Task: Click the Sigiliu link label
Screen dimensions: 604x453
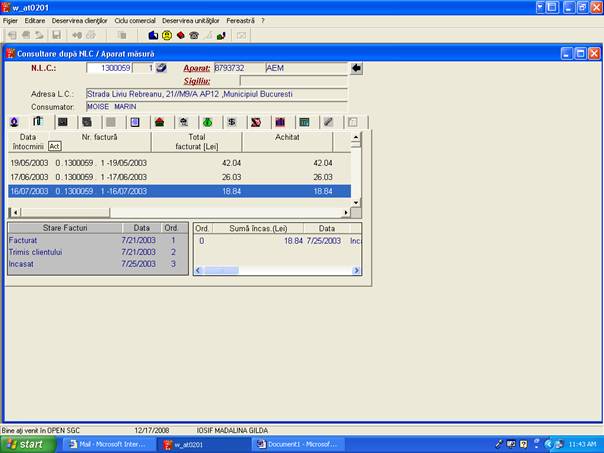Action: coord(197,80)
